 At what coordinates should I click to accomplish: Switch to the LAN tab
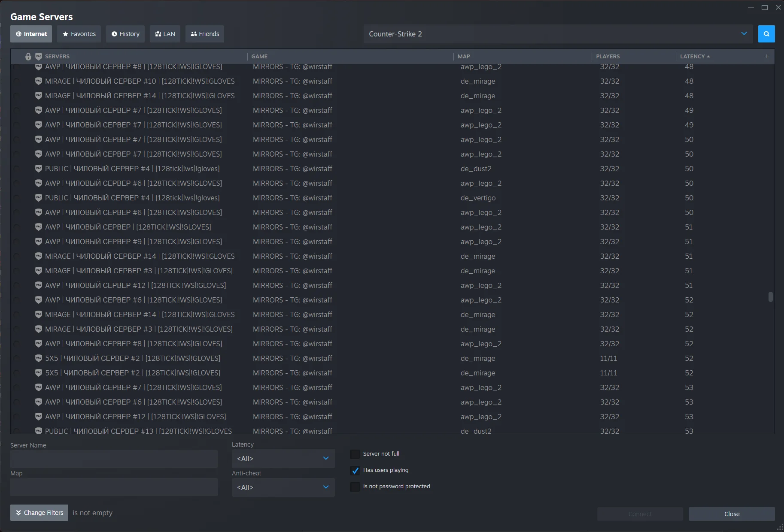165,34
